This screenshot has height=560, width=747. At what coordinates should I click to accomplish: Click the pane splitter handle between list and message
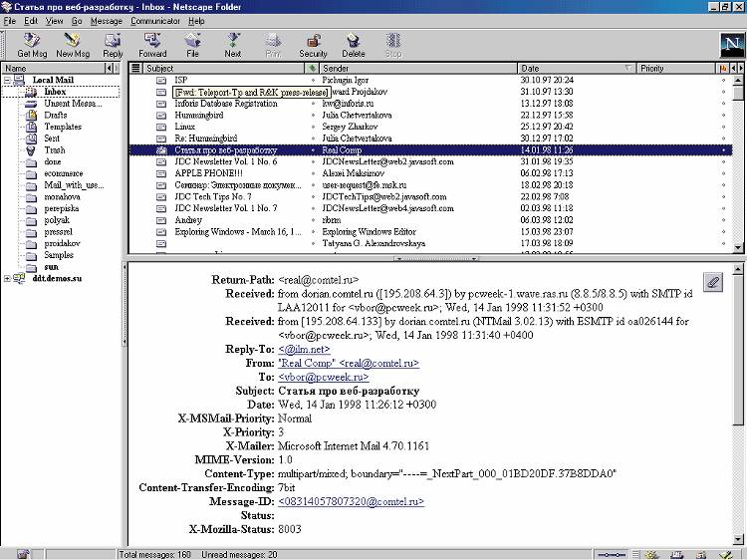point(436,259)
